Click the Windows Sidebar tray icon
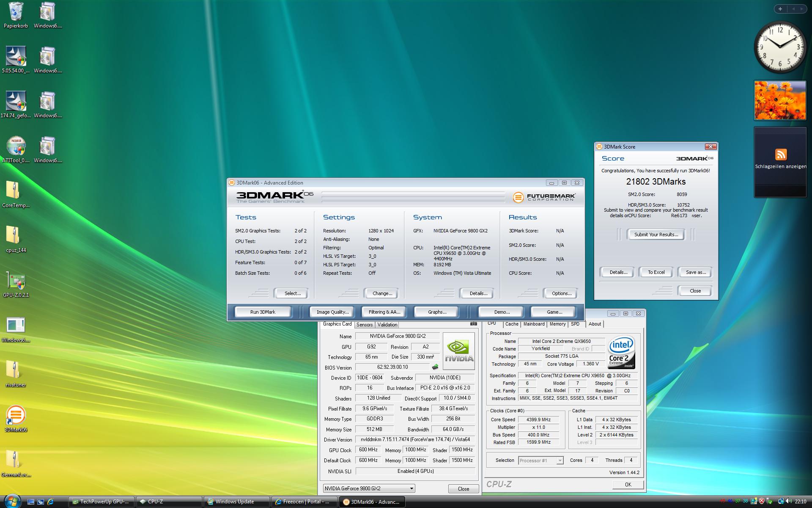The height and width of the screenshot is (508, 812). tap(754, 502)
